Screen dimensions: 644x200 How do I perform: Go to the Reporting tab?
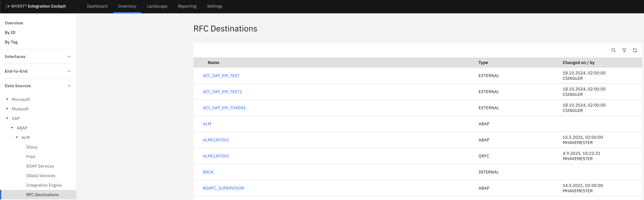tap(187, 6)
